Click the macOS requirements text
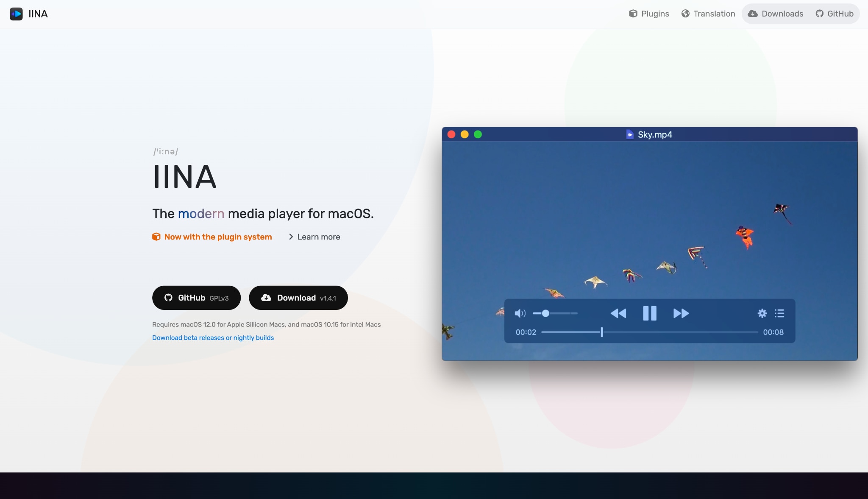 266,324
